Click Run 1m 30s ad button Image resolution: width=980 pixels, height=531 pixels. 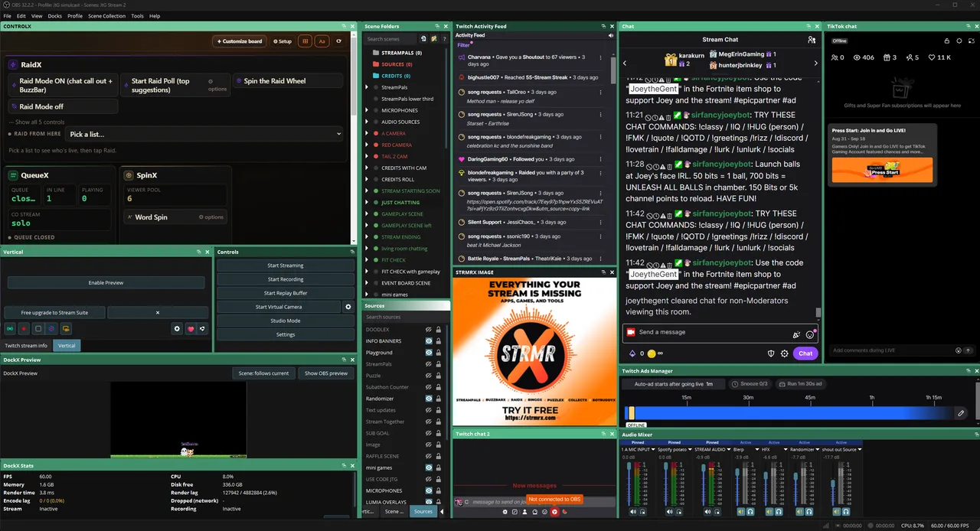[x=800, y=384]
